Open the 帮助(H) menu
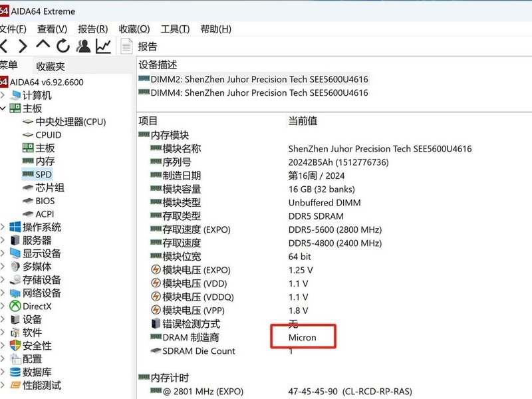This screenshot has height=399, width=532. (215, 29)
